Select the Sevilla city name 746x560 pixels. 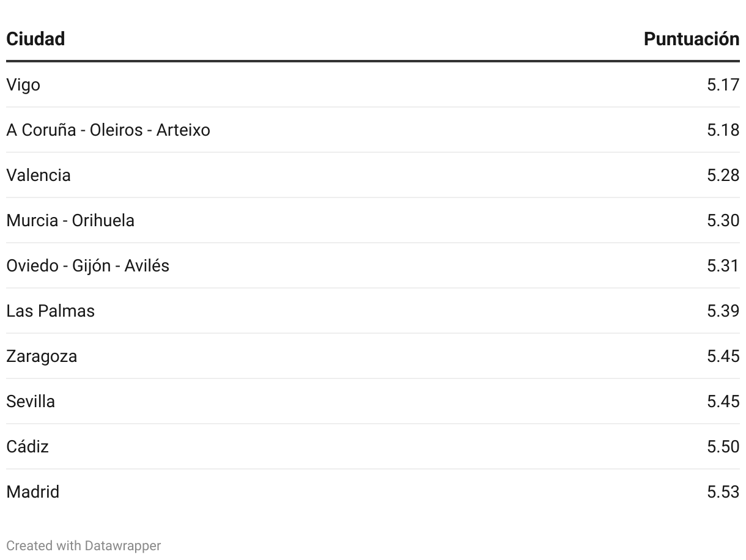31,402
